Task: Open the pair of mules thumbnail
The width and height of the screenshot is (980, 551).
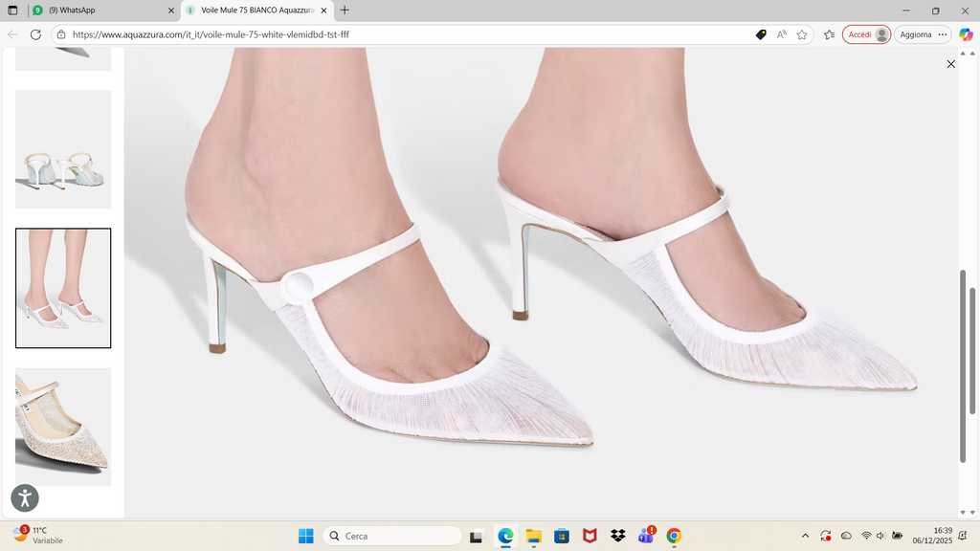Action: [63, 149]
